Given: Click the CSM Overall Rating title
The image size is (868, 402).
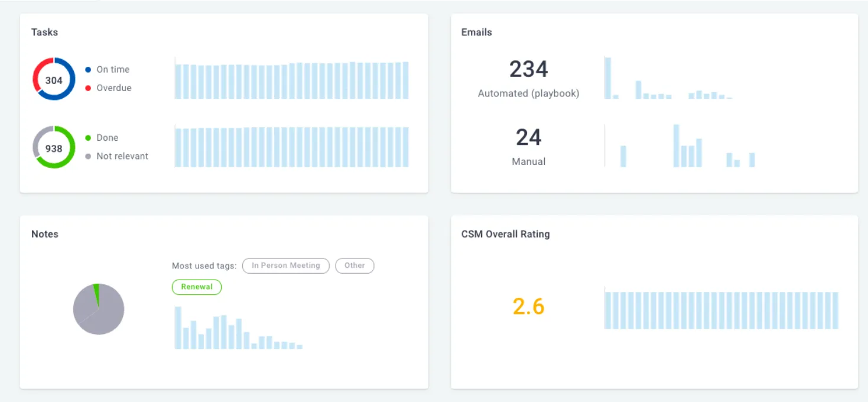Looking at the screenshot, I should point(505,234).
